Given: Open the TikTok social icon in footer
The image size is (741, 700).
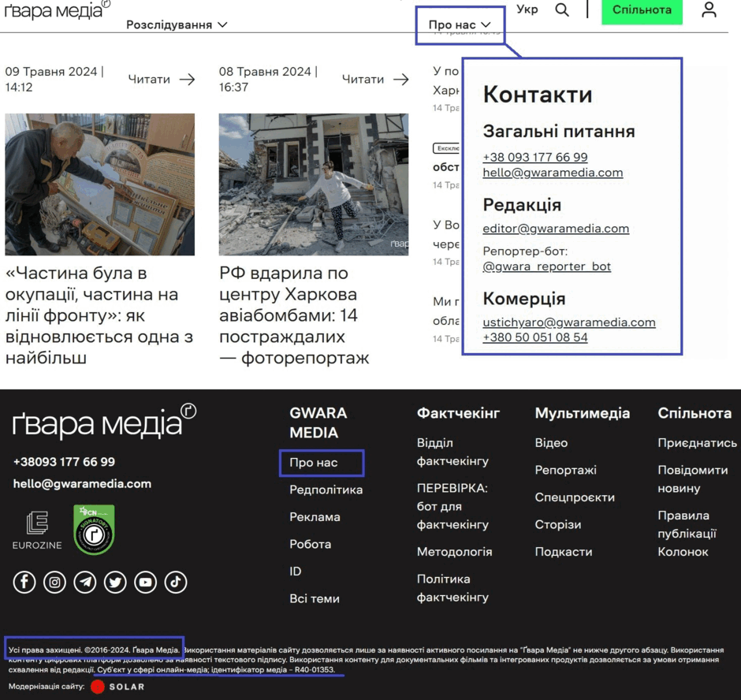Looking at the screenshot, I should click(x=176, y=582).
